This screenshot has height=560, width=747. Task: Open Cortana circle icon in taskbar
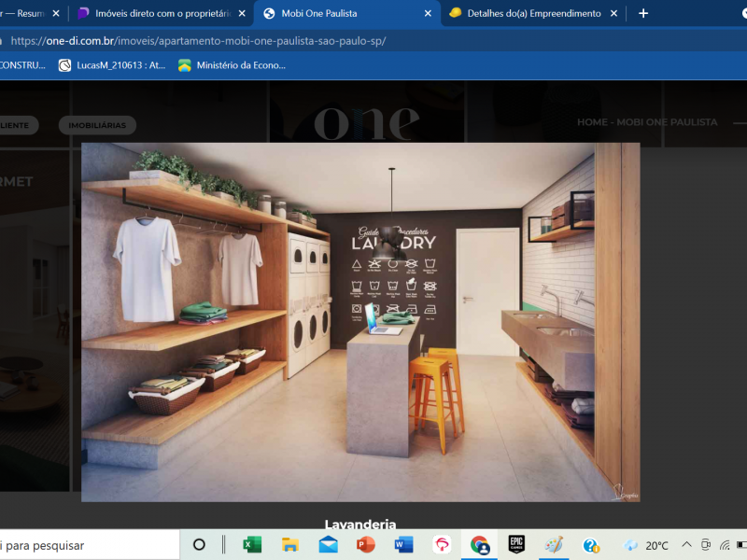tap(199, 545)
